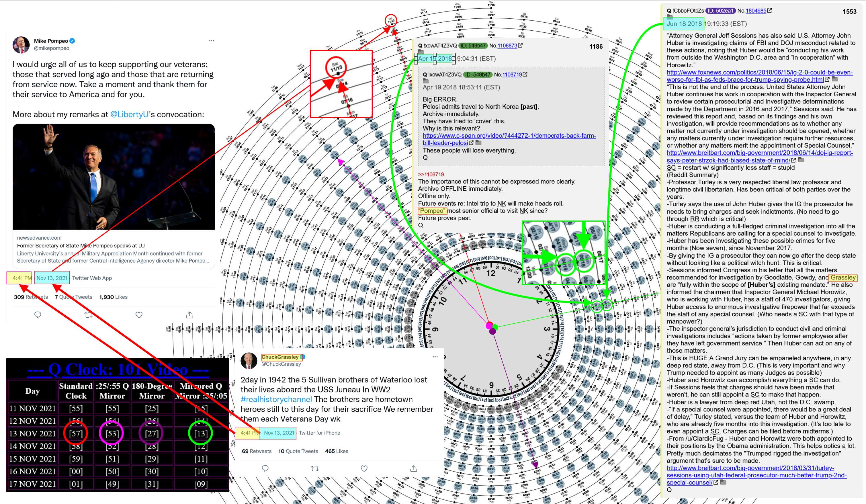The height and width of the screenshot is (504, 866).
Task: Click external link icon after No.1804985
Action: pos(770,11)
